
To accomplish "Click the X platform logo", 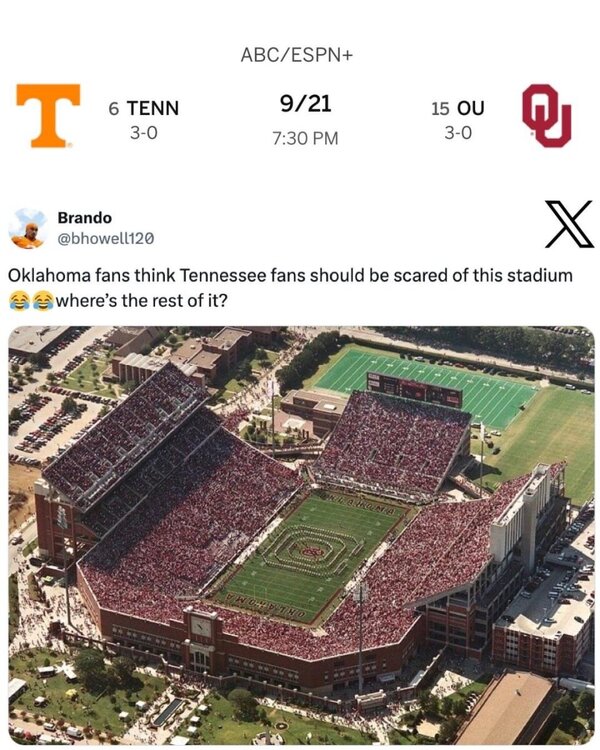I will pos(567,224).
